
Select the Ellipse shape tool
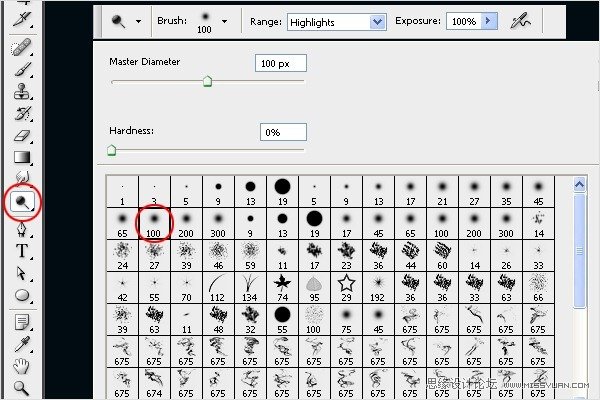[22, 295]
